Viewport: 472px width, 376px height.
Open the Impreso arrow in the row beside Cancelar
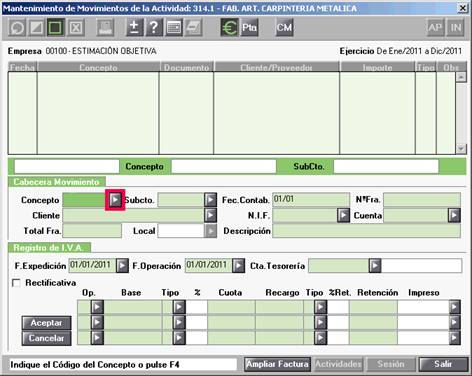coord(455,338)
